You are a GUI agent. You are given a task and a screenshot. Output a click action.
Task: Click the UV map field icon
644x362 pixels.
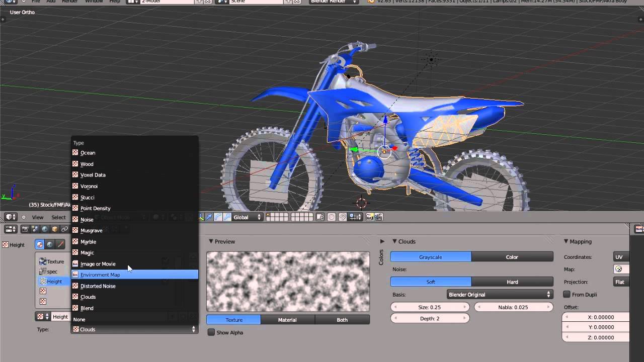[x=619, y=269]
